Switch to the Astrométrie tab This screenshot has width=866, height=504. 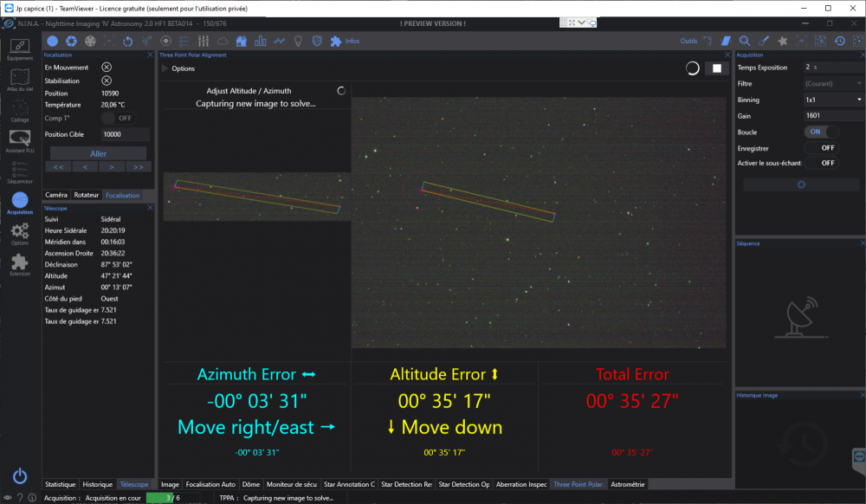point(627,484)
